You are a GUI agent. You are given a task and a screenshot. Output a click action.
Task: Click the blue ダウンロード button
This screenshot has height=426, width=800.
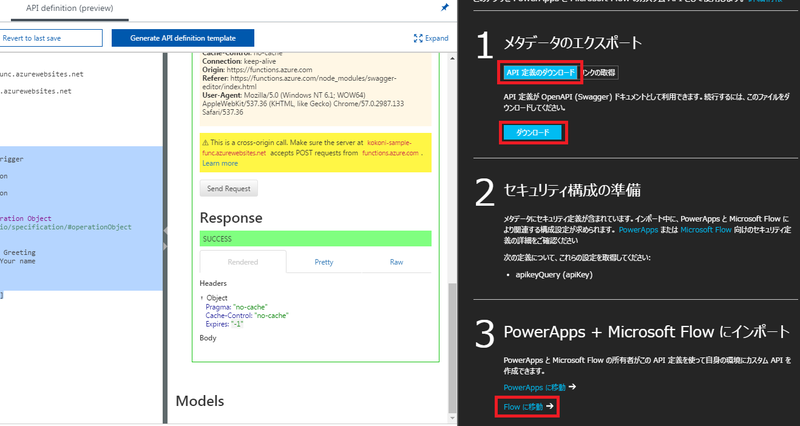point(533,133)
